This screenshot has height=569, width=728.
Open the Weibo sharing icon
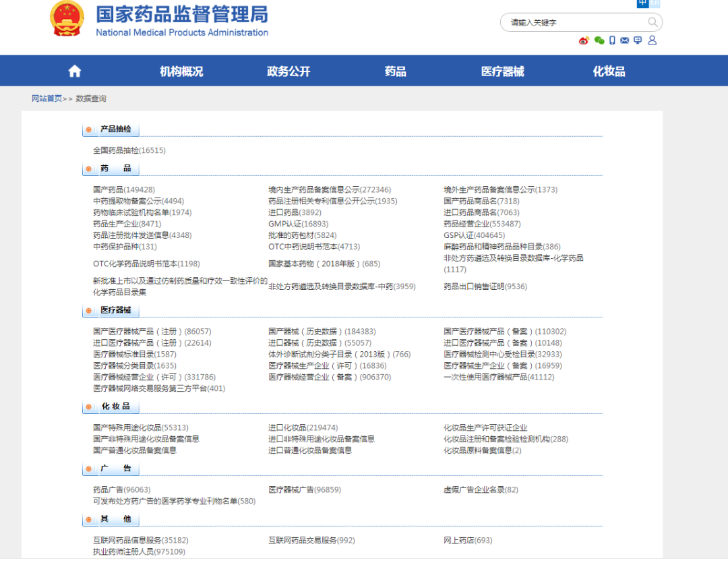pos(584,40)
